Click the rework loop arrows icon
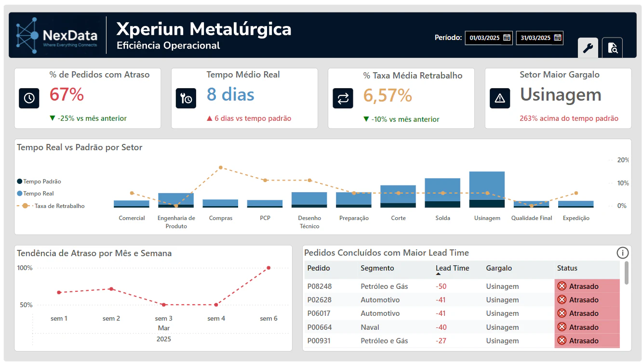Viewport: 643px width, 364px height. [343, 98]
